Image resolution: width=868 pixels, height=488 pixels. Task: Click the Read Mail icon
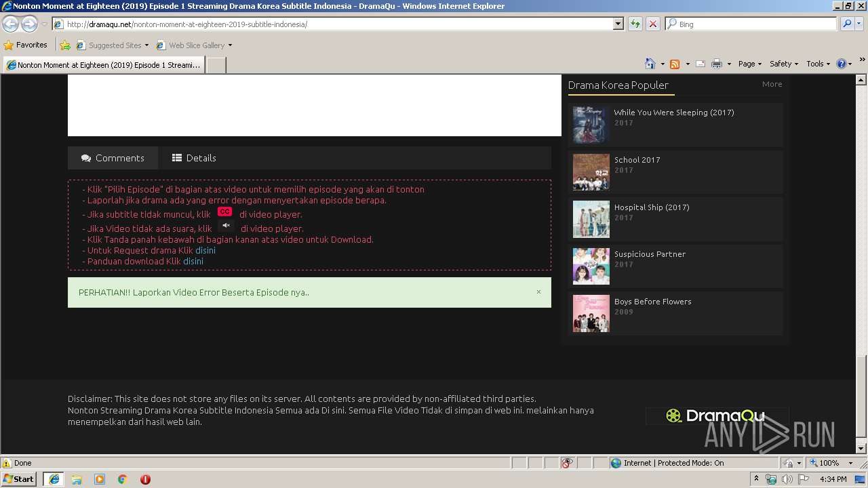coord(701,64)
